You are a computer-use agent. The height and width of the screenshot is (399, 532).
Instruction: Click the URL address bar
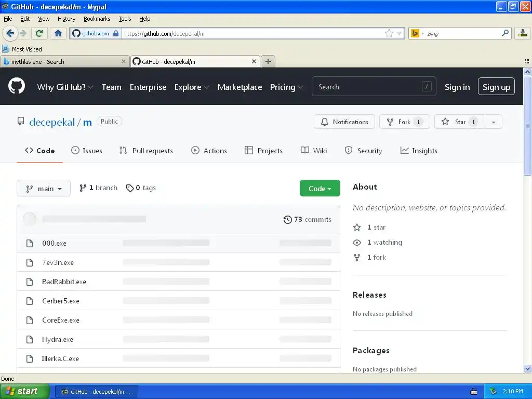253,33
